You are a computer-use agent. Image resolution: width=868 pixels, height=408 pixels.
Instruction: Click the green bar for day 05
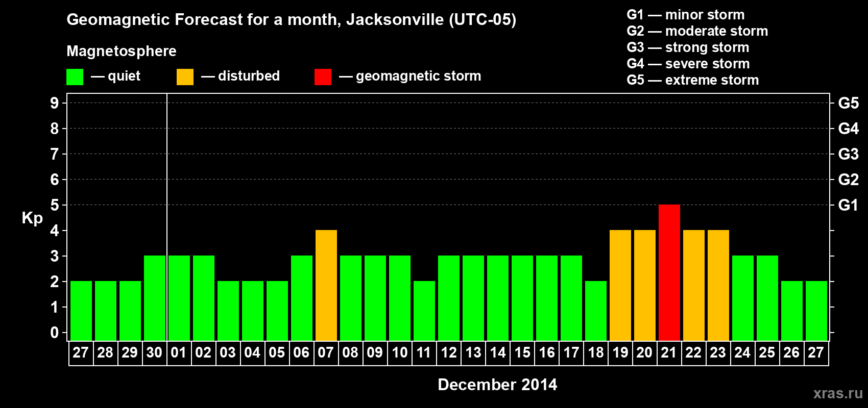click(277, 311)
